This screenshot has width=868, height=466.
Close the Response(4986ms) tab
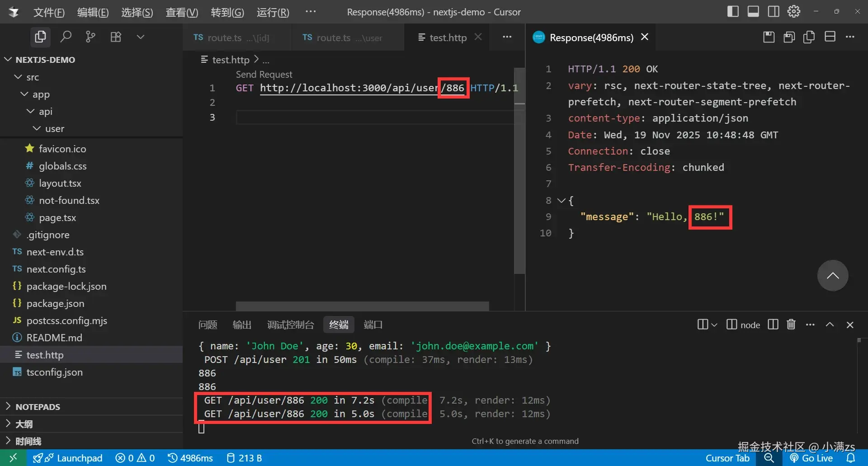pyautogui.click(x=645, y=37)
